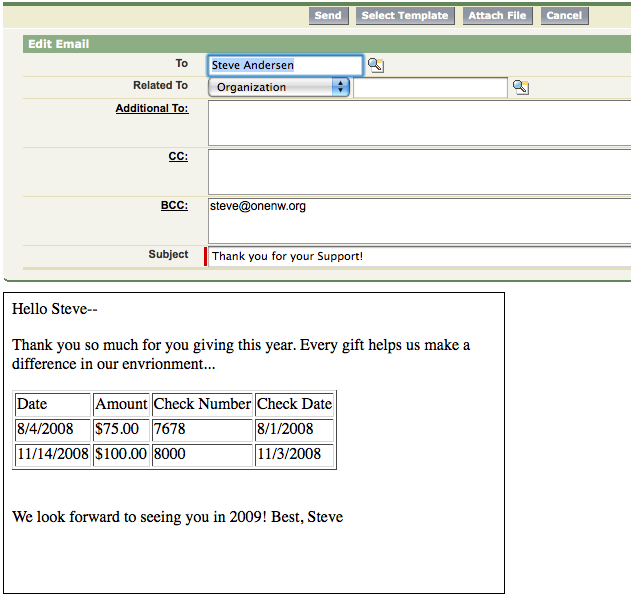This screenshot has width=631, height=595.
Task: Click the Subject field 'Thank you for your Support!'
Action: pyautogui.click(x=419, y=256)
